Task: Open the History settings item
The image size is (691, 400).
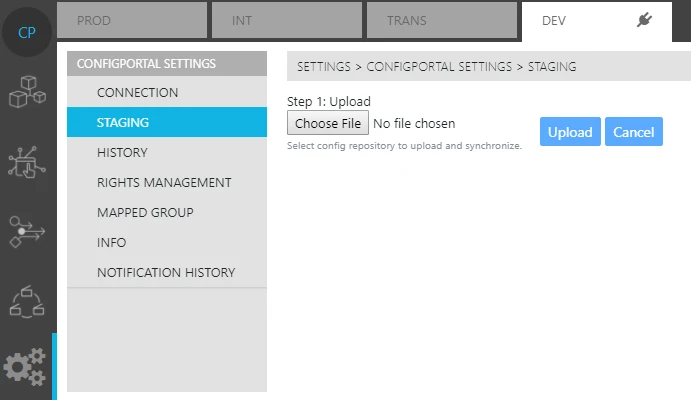Action: [122, 153]
